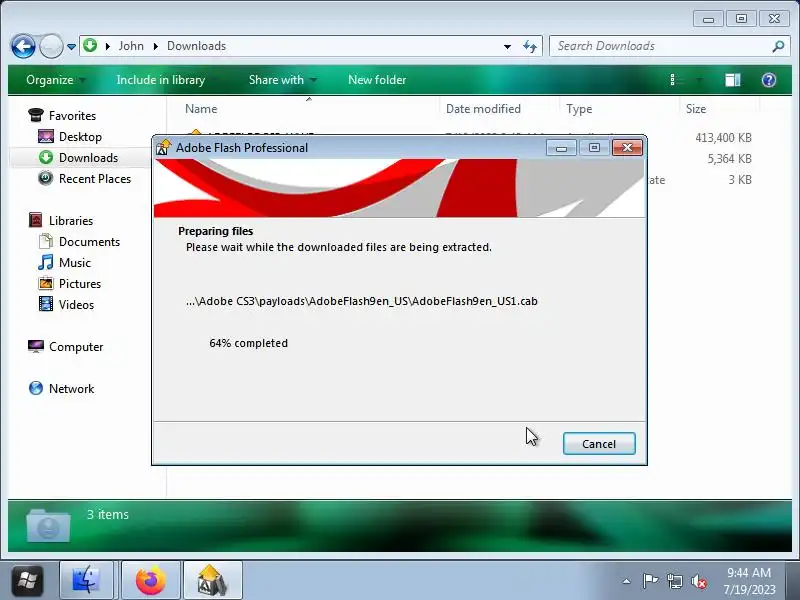Click the magnifier search icon
The image size is (800, 600).
point(778,46)
